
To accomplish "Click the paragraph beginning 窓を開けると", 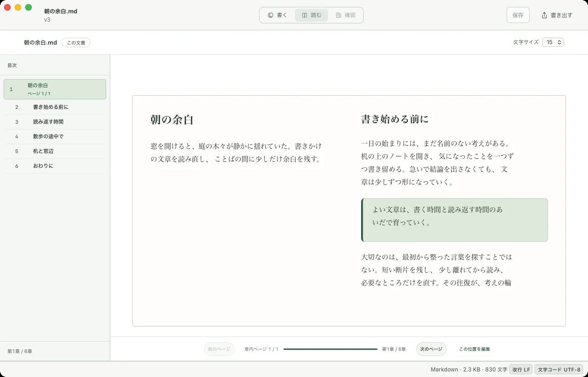I will click(237, 153).
